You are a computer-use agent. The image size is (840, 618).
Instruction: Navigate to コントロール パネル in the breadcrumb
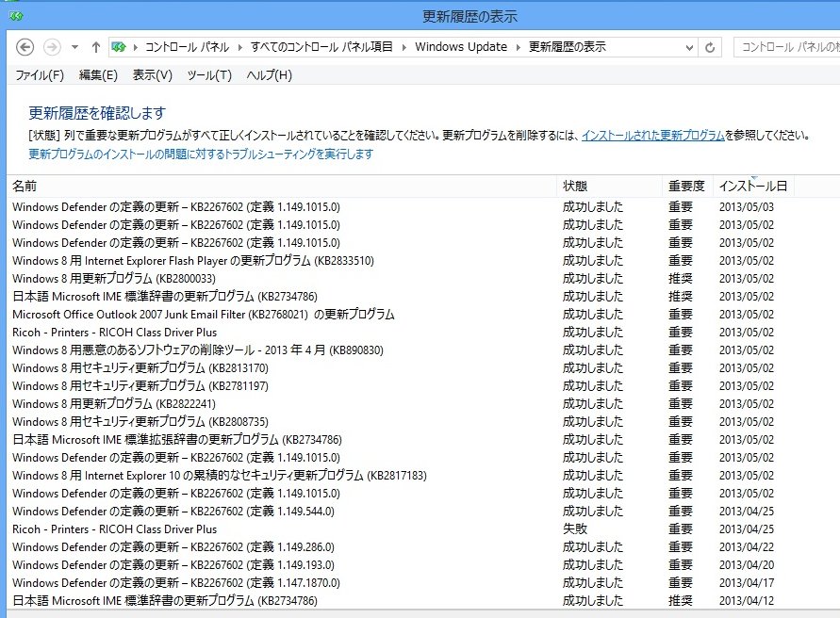(187, 47)
